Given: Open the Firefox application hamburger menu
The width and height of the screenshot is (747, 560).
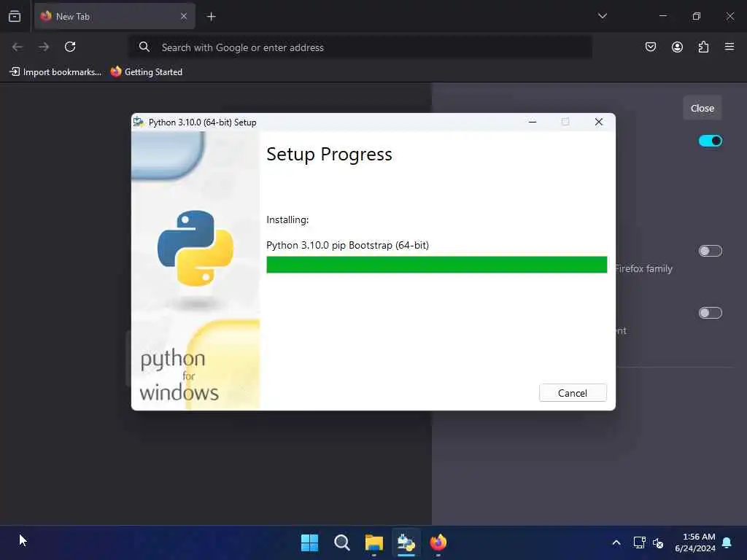Looking at the screenshot, I should click(729, 47).
